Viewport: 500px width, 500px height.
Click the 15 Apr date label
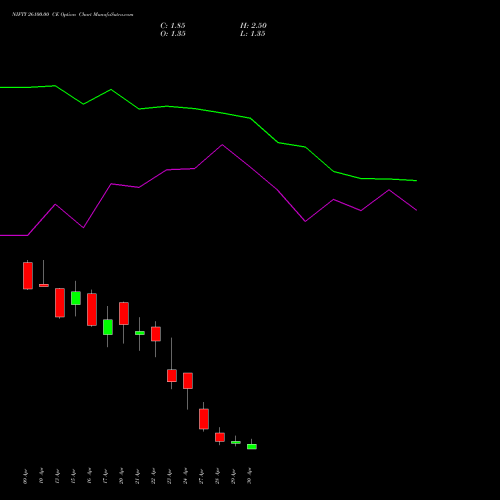[x=74, y=477]
